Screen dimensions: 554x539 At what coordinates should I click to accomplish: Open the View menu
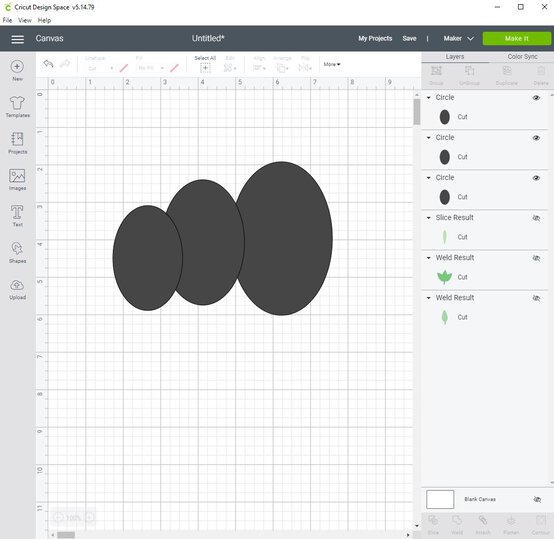[x=25, y=20]
